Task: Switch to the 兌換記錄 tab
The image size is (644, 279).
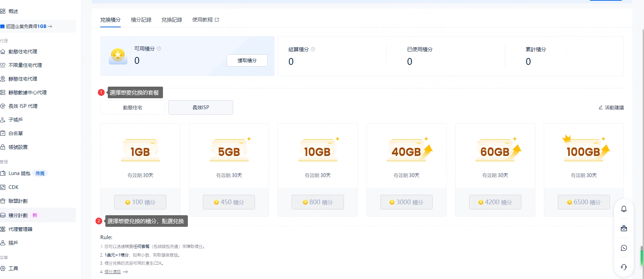Action: pos(171,20)
